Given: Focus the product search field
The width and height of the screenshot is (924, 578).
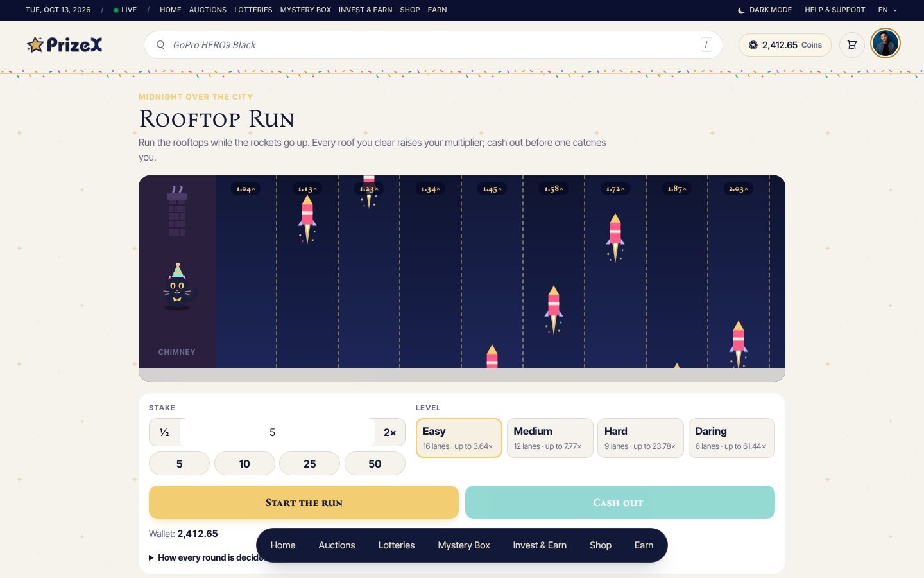Looking at the screenshot, I should point(433,45).
